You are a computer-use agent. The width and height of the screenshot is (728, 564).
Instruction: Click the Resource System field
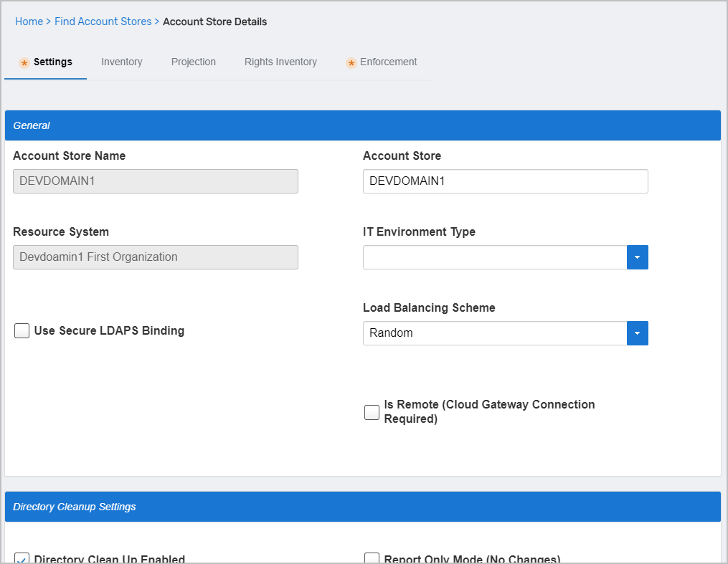(x=155, y=257)
